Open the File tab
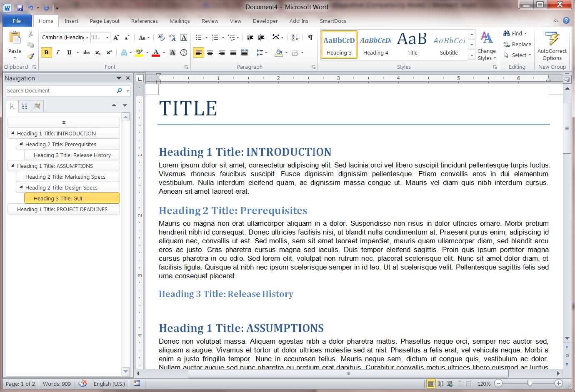This screenshot has height=392, width=575. 17,21
